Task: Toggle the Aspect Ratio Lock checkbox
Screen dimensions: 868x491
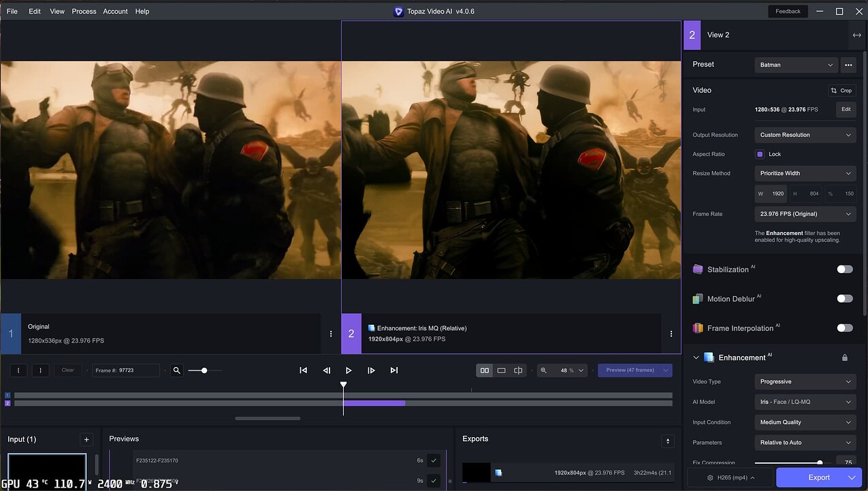Action: click(x=760, y=154)
